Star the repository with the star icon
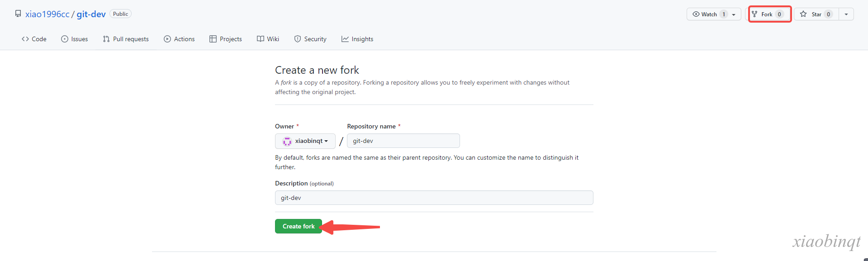The width and height of the screenshot is (868, 261). [803, 14]
